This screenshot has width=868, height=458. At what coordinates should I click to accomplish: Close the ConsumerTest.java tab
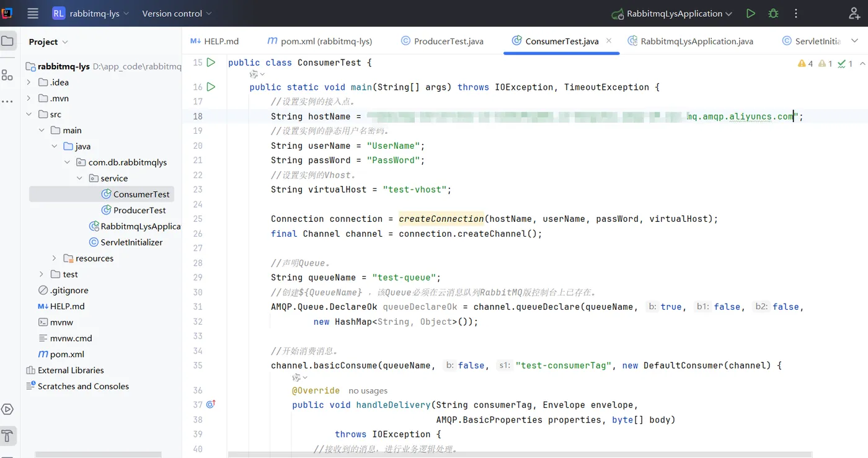click(609, 40)
